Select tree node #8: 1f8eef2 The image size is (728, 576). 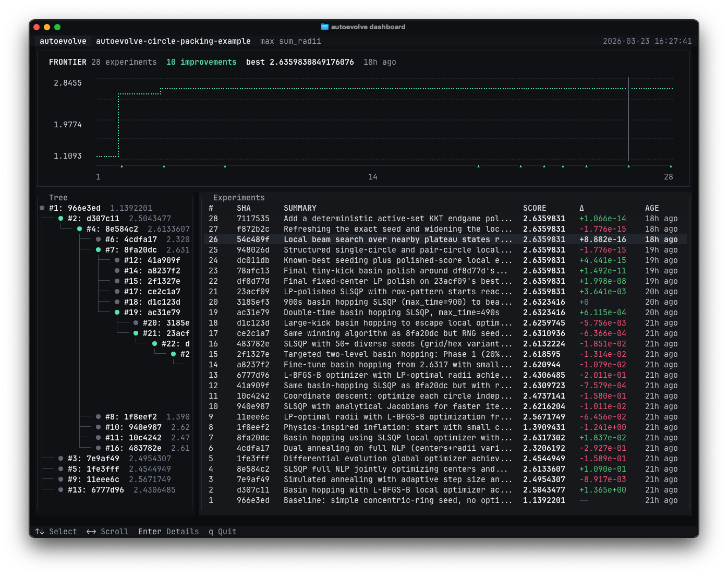[x=143, y=417]
